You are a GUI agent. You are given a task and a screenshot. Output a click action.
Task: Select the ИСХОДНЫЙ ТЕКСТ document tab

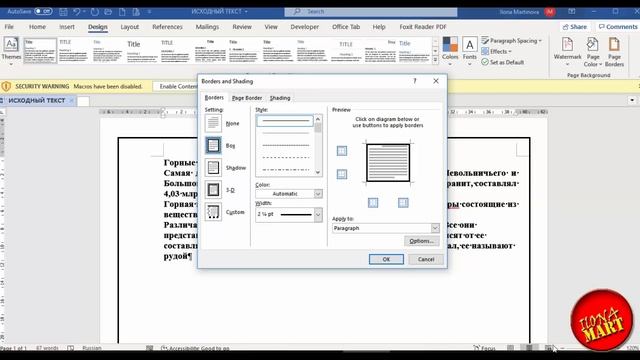[36, 100]
